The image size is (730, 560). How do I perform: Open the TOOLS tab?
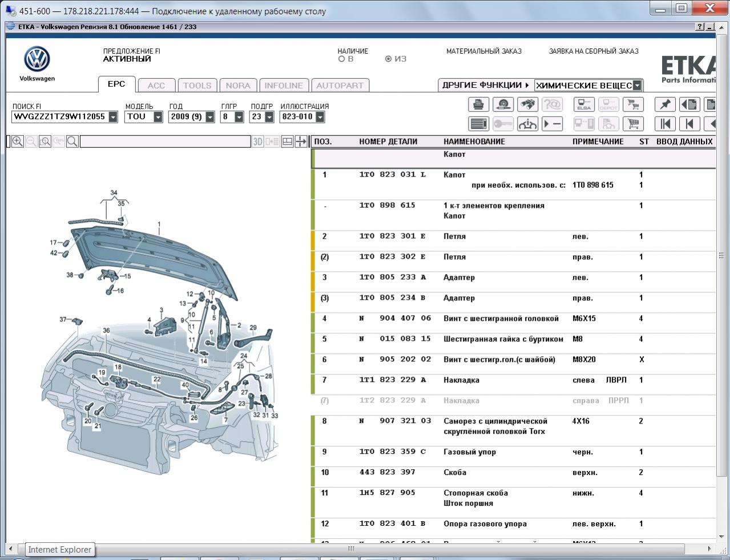197,86
